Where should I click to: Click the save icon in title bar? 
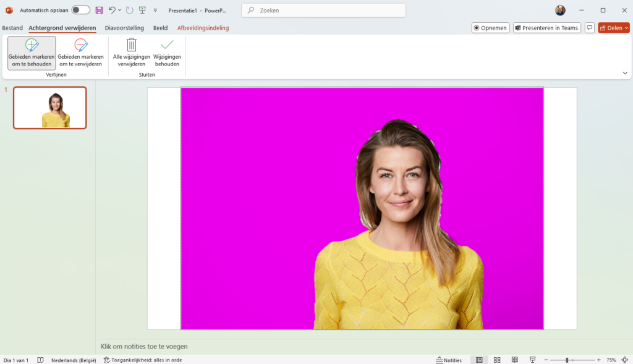(x=99, y=11)
